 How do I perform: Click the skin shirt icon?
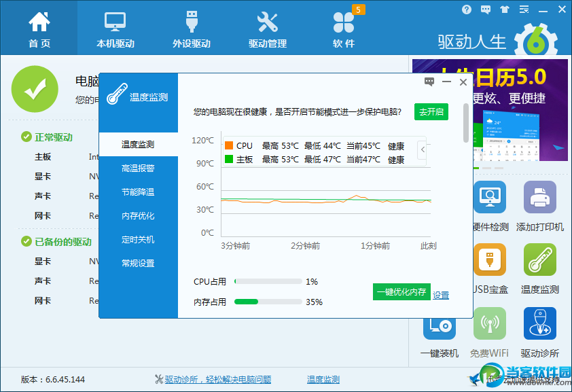tap(505, 10)
